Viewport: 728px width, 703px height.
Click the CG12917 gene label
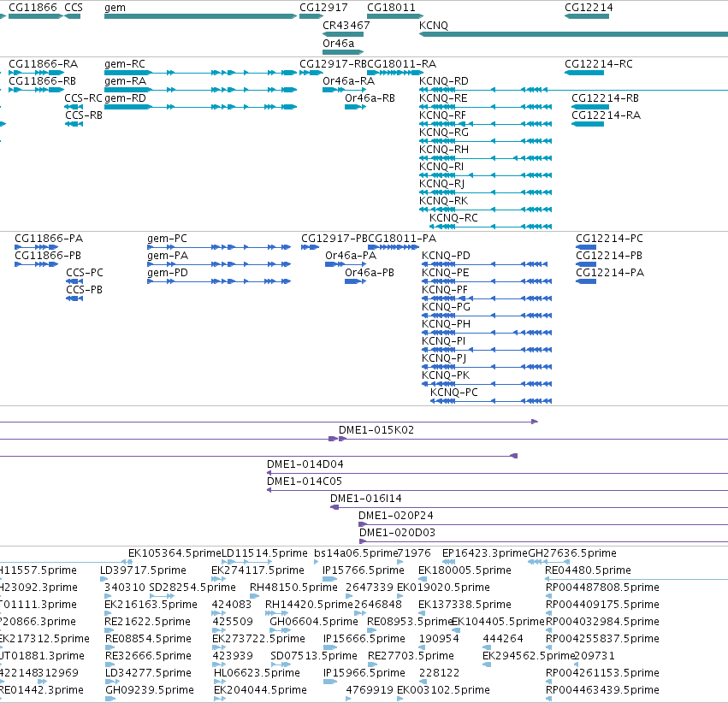(x=323, y=8)
